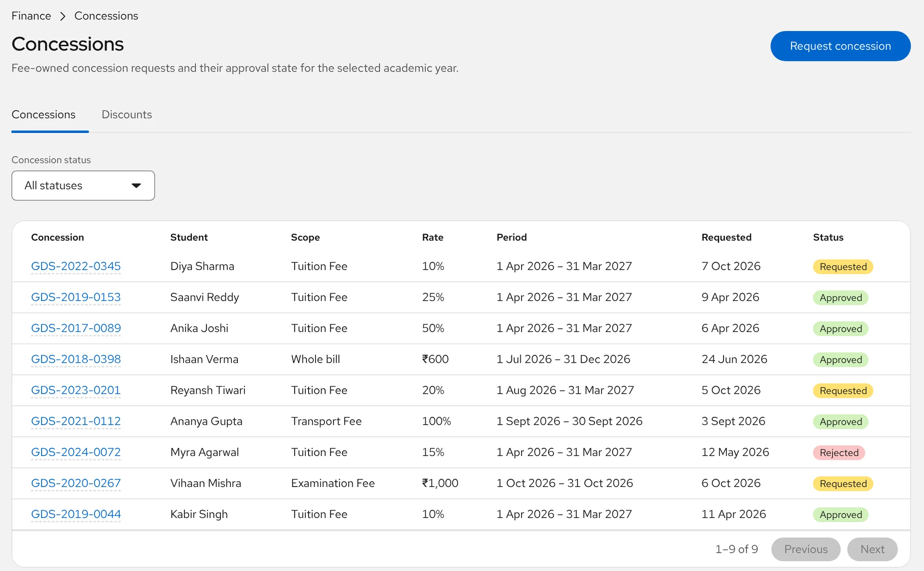924x571 pixels.
Task: Open concession GDS-2021-0112
Action: click(76, 421)
